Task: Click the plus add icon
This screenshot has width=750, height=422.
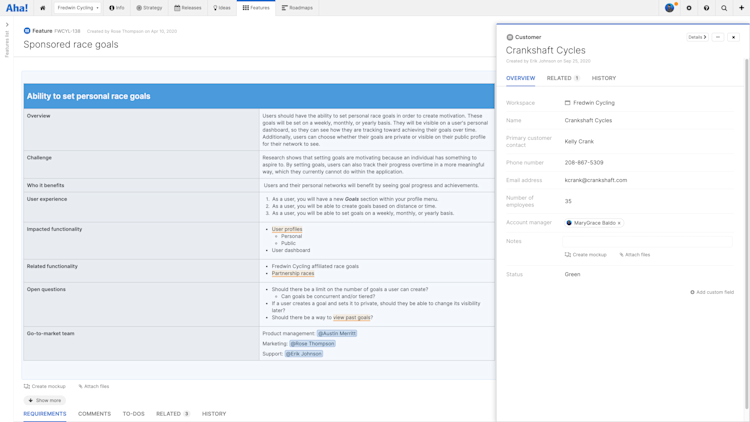Action: (x=741, y=8)
